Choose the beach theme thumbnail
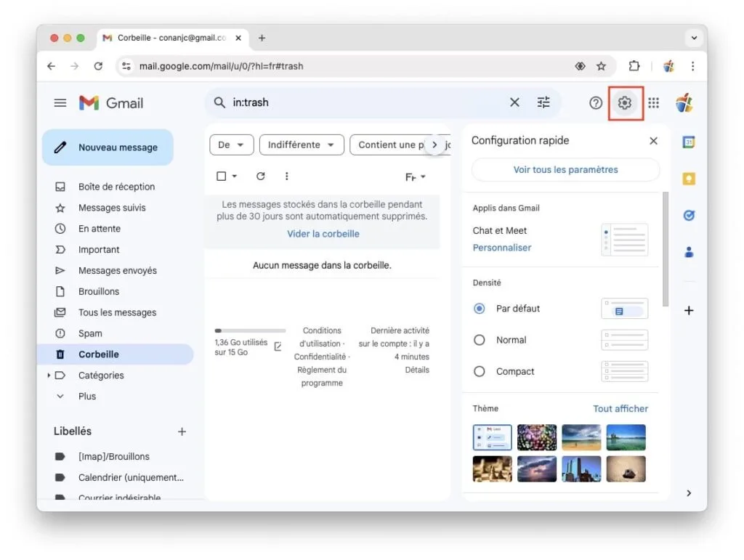 [x=581, y=437]
